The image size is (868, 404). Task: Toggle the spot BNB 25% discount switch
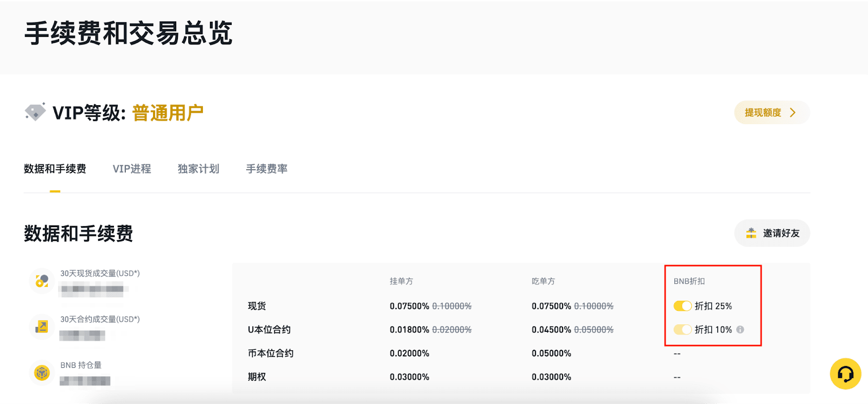[682, 306]
